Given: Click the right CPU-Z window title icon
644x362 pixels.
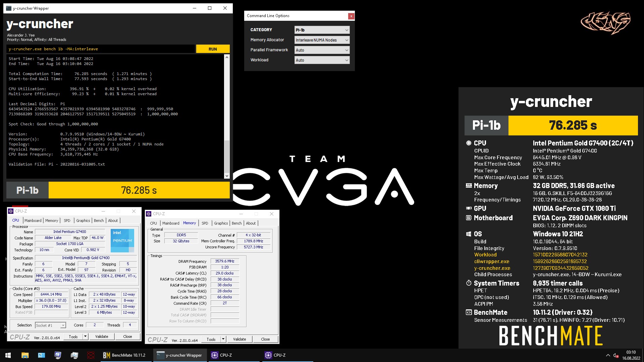Looking at the screenshot, I should point(149,214).
